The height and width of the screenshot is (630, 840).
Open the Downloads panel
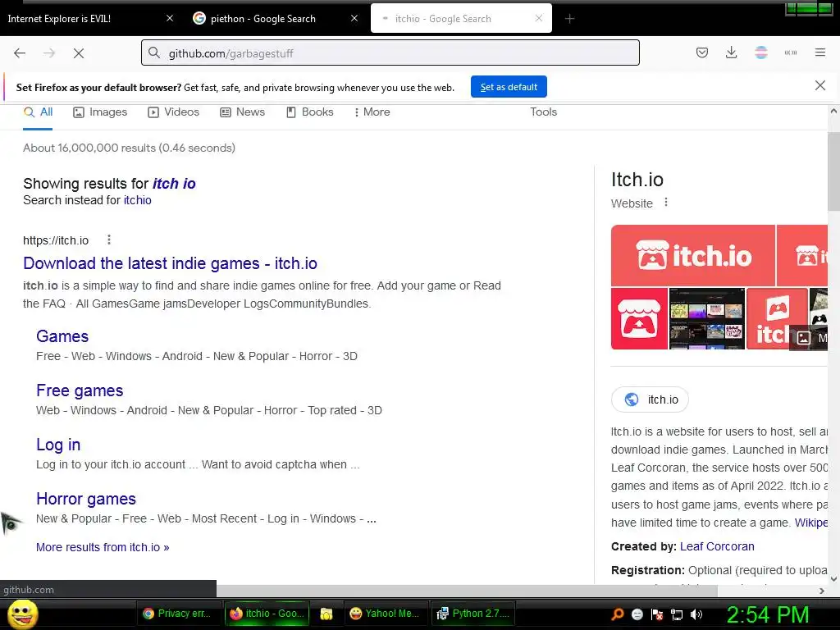click(x=731, y=52)
